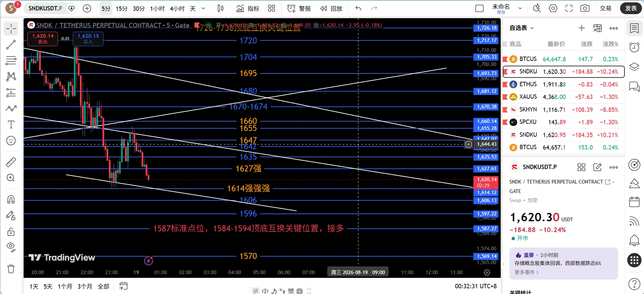Image resolution: width=644 pixels, height=294 pixels.
Task: Expand the 自选表 watchlist dropdown
Action: [x=522, y=28]
